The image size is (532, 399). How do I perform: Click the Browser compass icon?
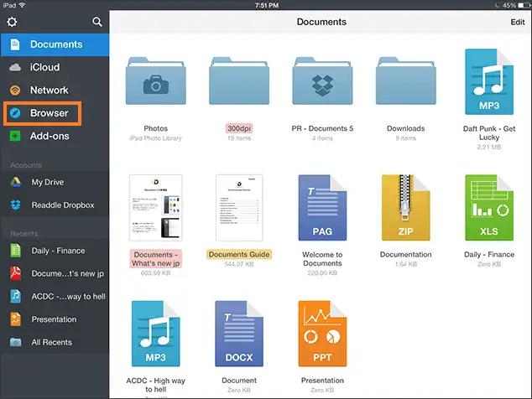click(x=15, y=113)
